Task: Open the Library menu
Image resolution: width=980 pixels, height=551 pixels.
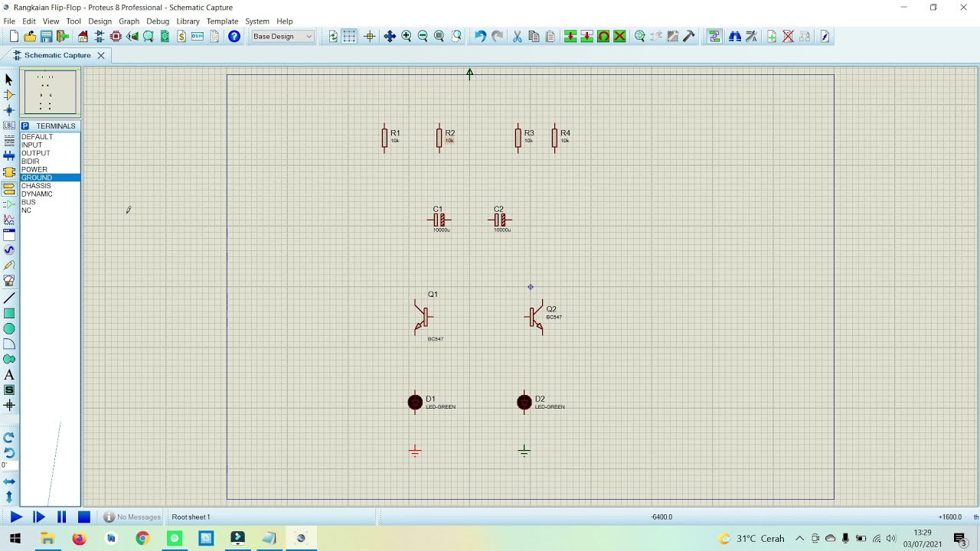Action: pyautogui.click(x=188, y=21)
